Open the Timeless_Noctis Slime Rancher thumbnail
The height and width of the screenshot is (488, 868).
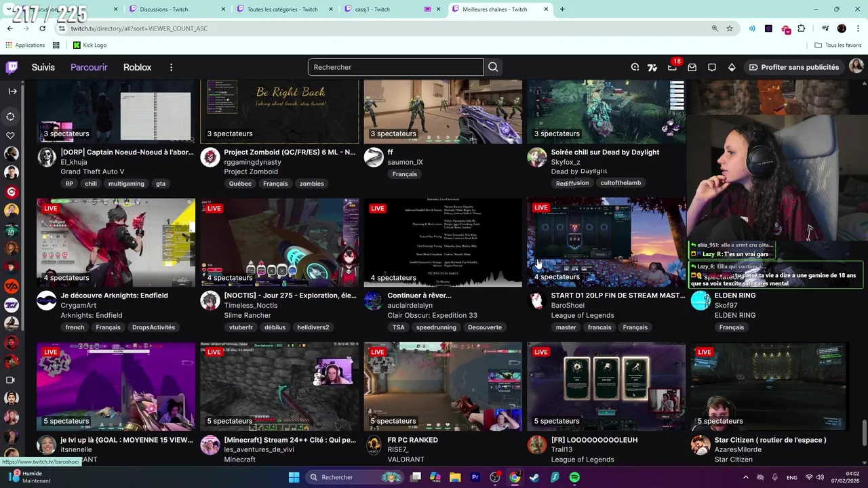[279, 242]
